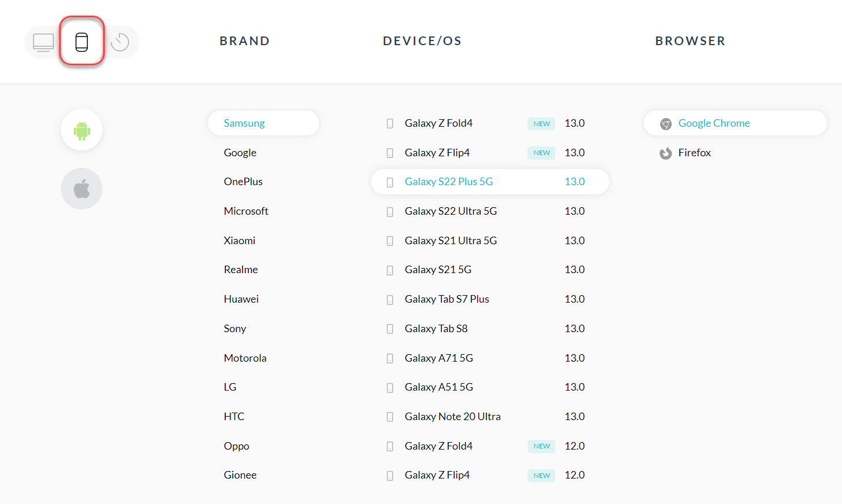Select Google brand
This screenshot has height=504, width=842.
240,153
